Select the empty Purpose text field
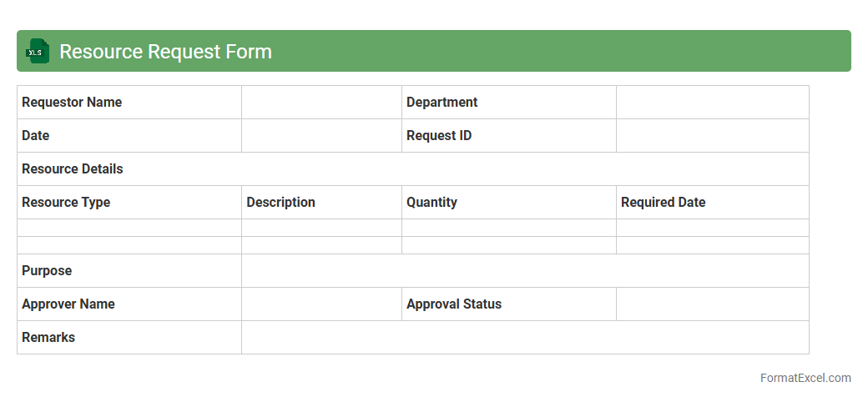The image size is (868, 402). point(525,271)
